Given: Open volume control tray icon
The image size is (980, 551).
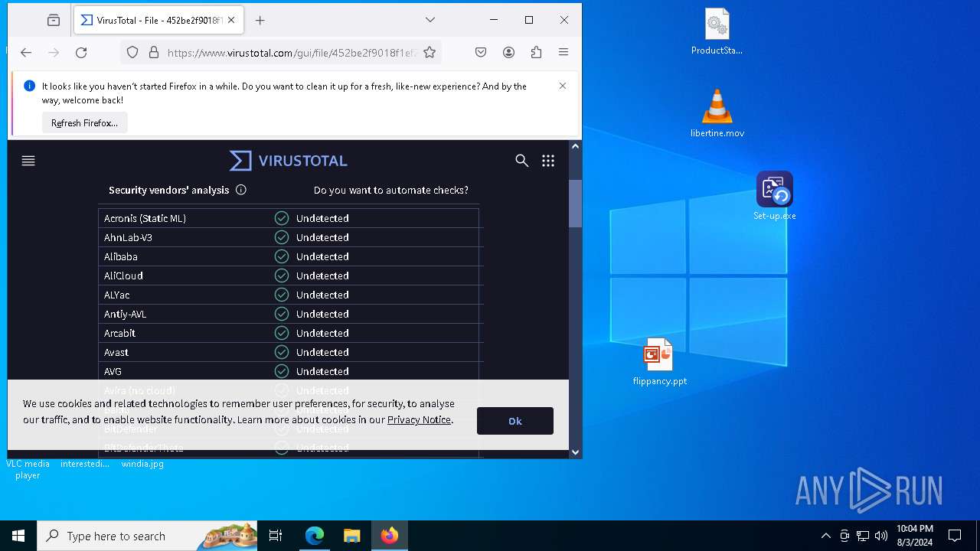Looking at the screenshot, I should point(881,536).
